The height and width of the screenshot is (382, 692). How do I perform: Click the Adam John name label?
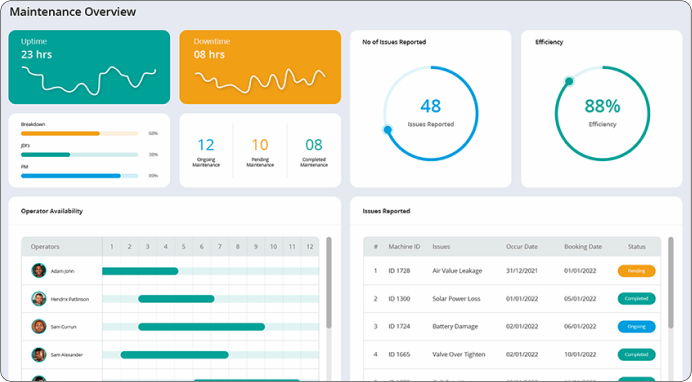coord(62,271)
